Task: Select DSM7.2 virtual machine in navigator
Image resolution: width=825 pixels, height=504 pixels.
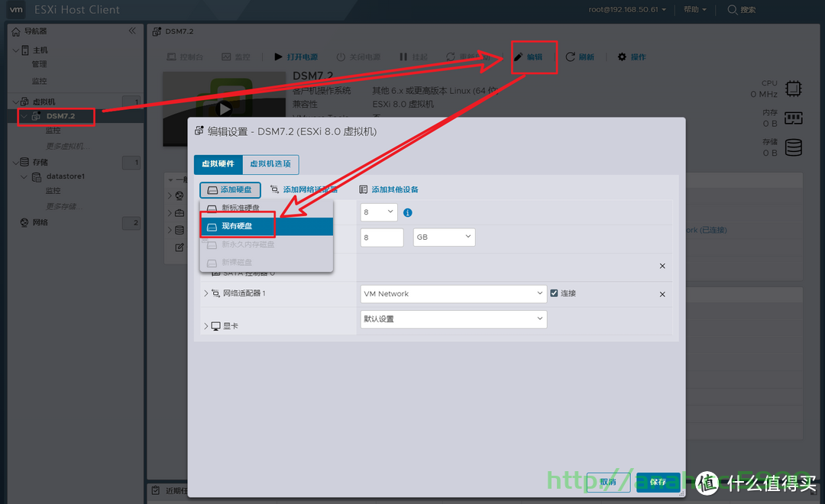Action: 60,116
